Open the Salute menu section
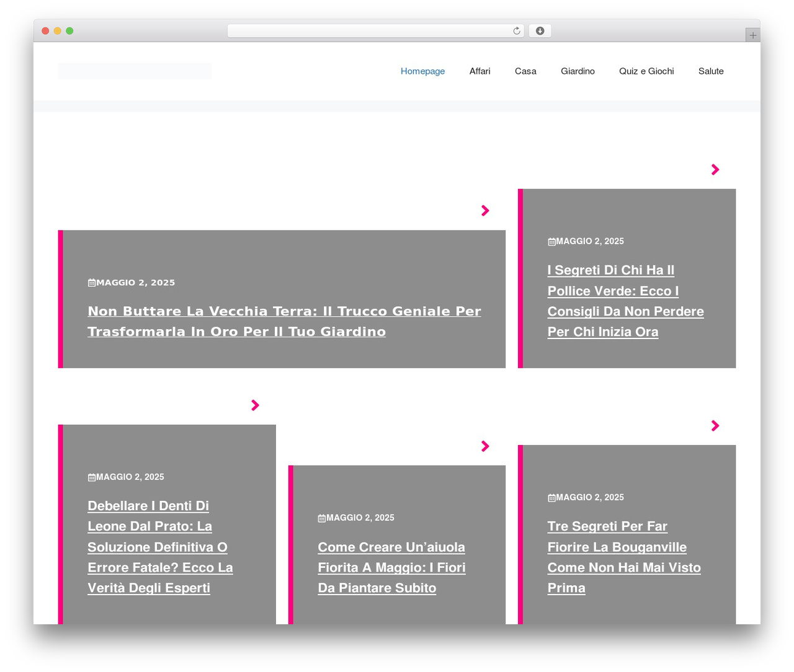Viewport: 794px width, 672px height. [x=711, y=71]
